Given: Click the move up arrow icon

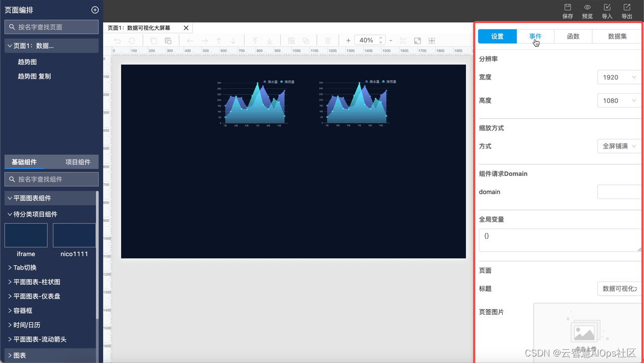Looking at the screenshot, I should [219, 41].
